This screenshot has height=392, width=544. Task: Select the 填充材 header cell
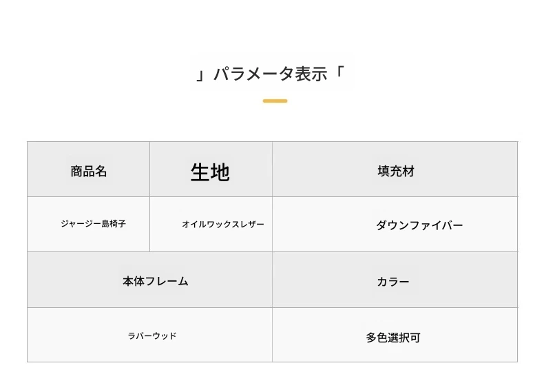pyautogui.click(x=396, y=172)
